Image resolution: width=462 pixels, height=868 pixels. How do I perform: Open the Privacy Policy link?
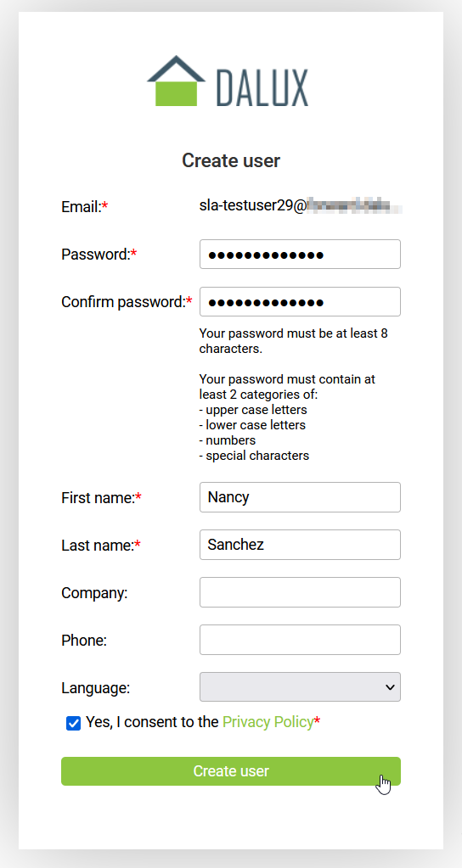(x=268, y=722)
